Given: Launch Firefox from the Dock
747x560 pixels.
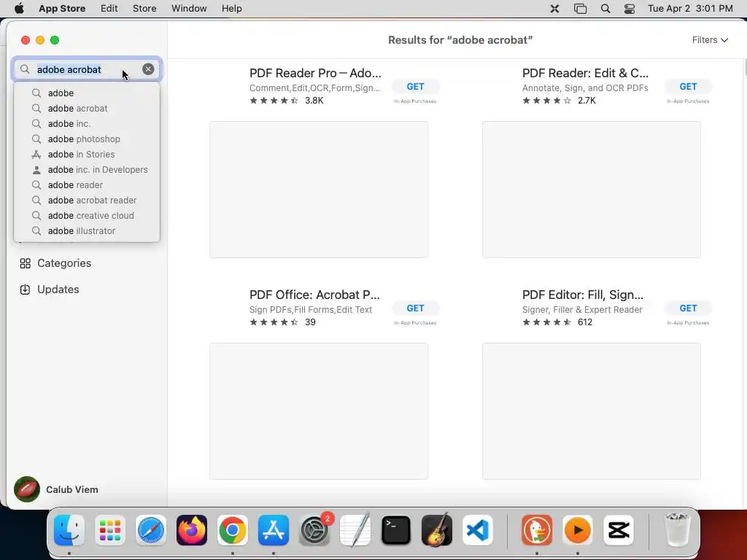Looking at the screenshot, I should tap(192, 530).
